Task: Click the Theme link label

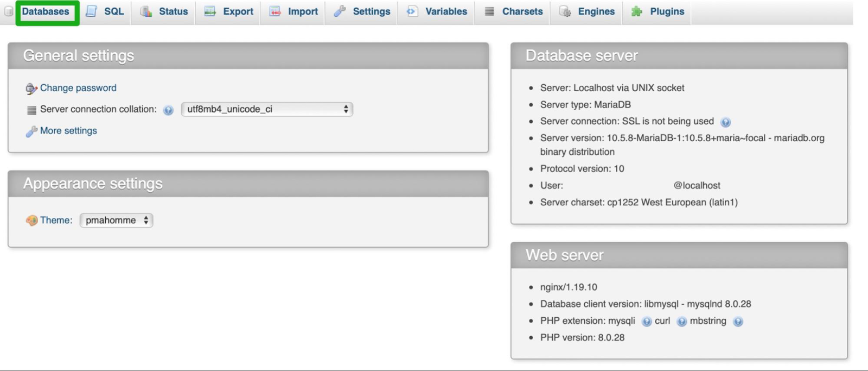Action: (56, 220)
